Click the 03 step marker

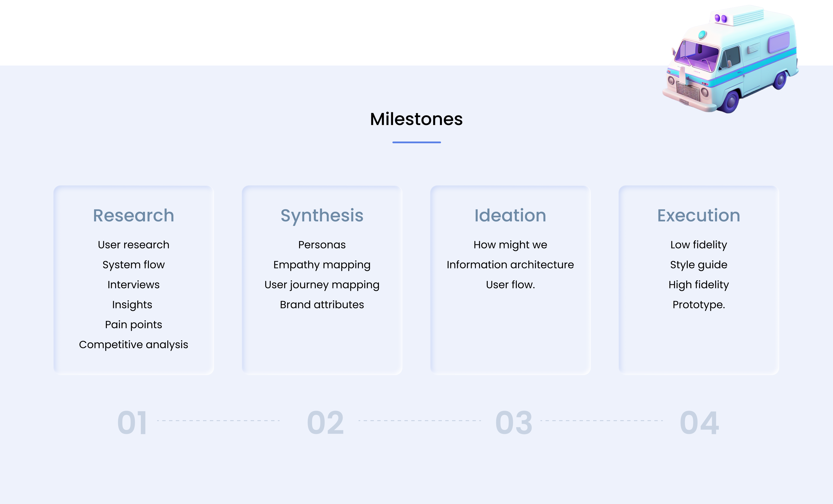(514, 423)
